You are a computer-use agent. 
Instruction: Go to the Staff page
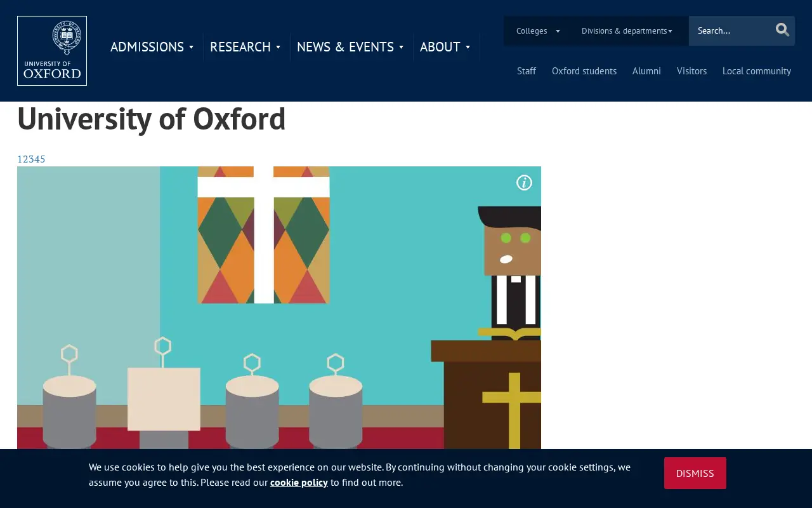[527, 71]
